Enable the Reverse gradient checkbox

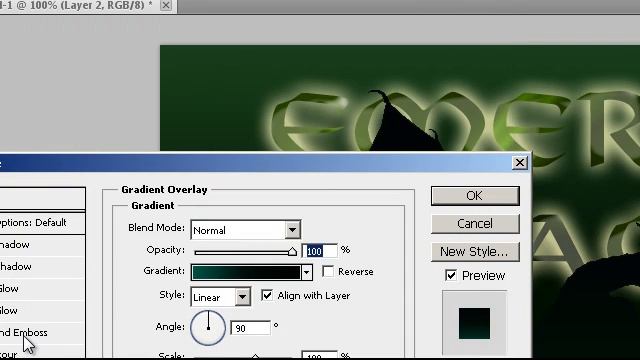pyautogui.click(x=328, y=271)
